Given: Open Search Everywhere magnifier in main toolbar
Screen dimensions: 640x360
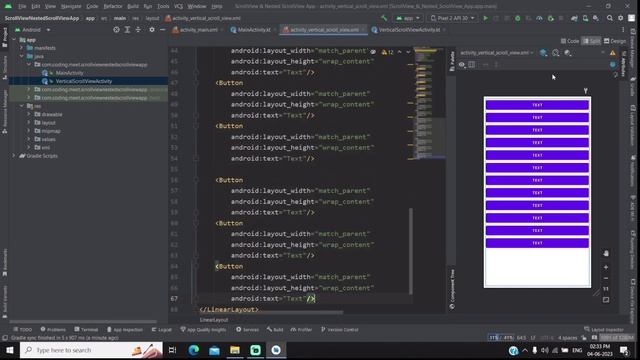Looking at the screenshot, I should point(609,18).
